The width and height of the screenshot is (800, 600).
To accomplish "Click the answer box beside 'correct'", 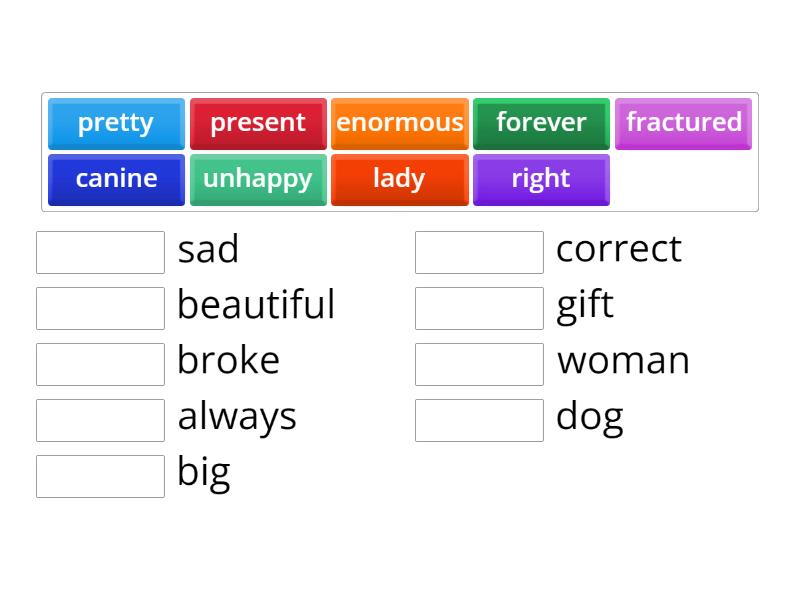I will point(479,252).
